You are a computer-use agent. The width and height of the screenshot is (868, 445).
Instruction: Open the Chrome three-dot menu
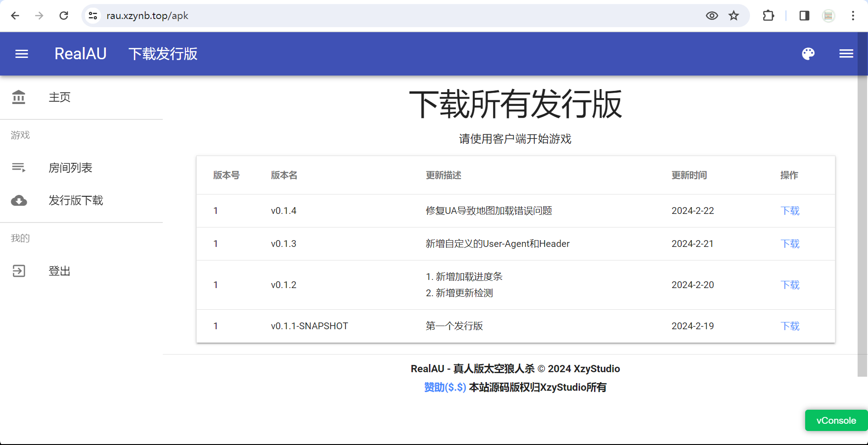[853, 16]
